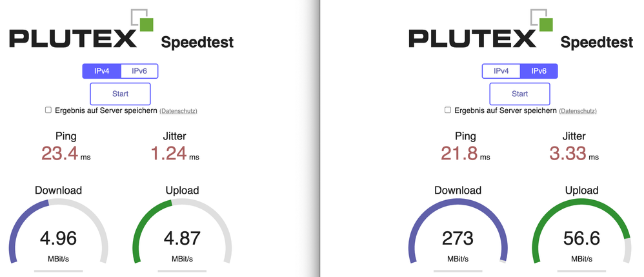Click the 23.4 ms Ping result

[65, 153]
